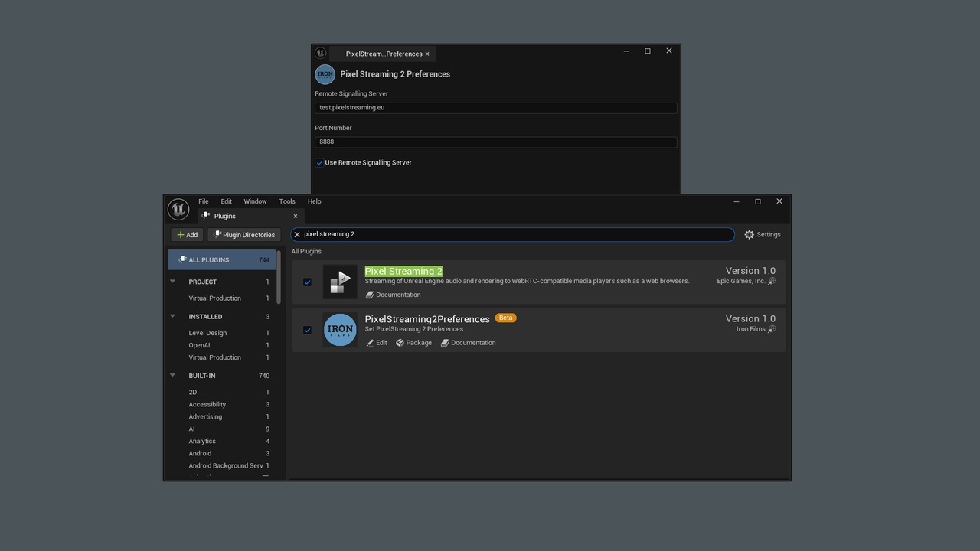Viewport: 980px width, 551px height.
Task: Click the category list scrollbar
Action: pyautogui.click(x=279, y=277)
